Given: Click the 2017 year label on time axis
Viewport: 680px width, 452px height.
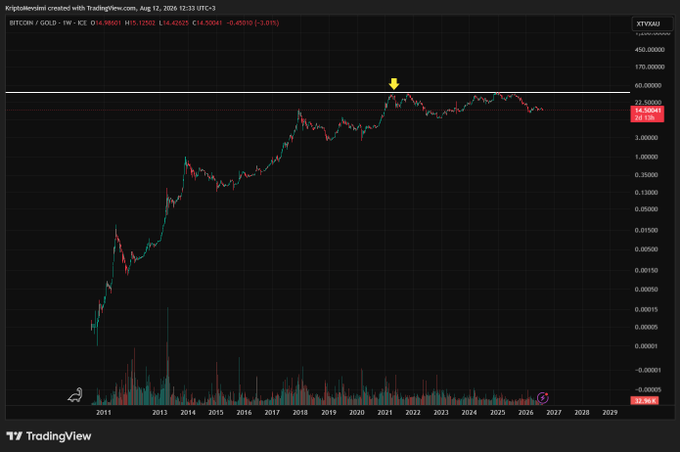Looking at the screenshot, I should coord(272,413).
